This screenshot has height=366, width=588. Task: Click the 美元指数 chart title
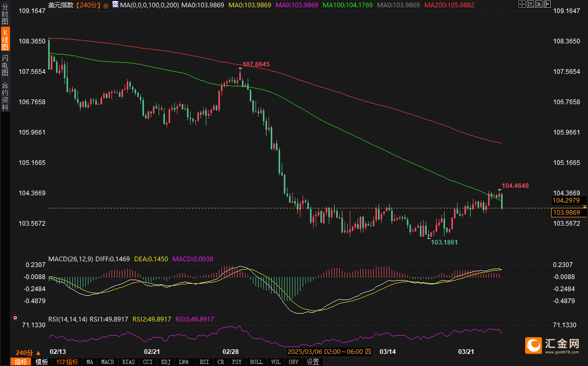[61, 5]
